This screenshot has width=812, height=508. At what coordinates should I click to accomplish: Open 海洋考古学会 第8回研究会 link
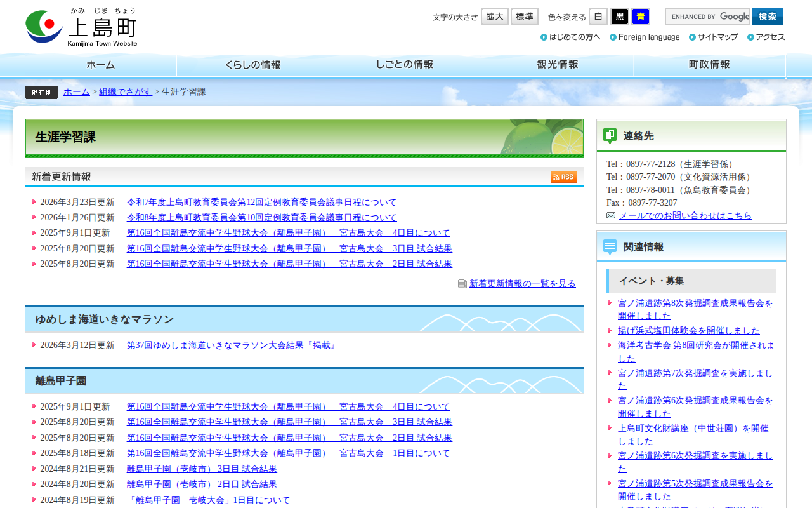(x=697, y=351)
